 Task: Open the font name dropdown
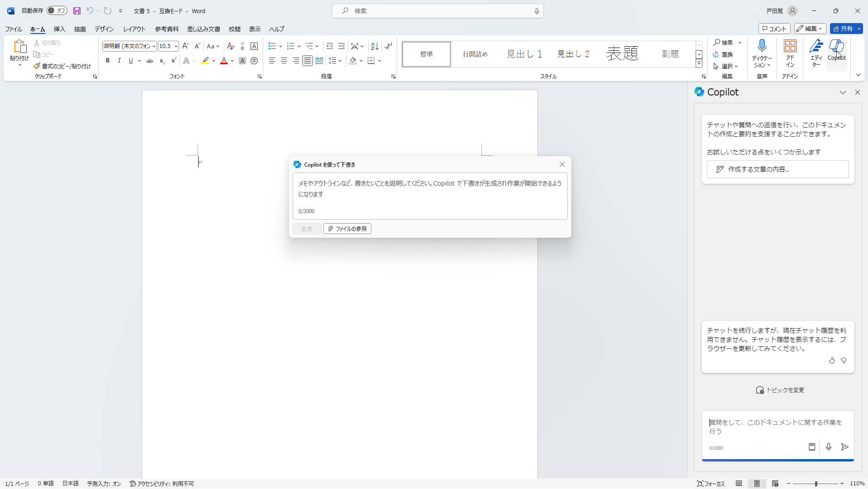coord(154,46)
